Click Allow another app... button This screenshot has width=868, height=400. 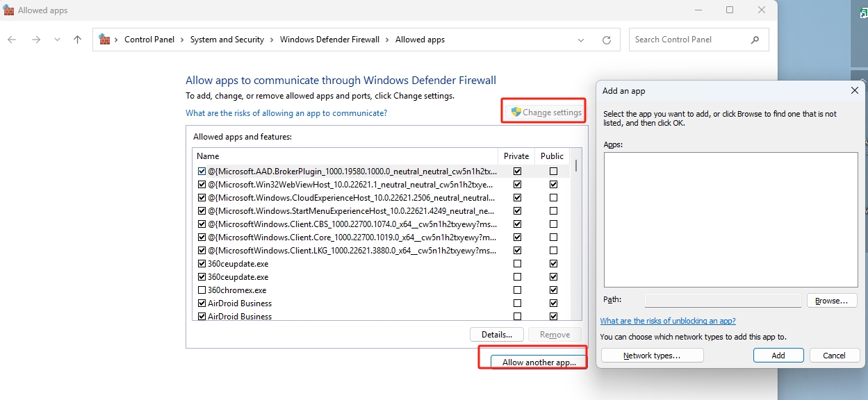pos(539,362)
